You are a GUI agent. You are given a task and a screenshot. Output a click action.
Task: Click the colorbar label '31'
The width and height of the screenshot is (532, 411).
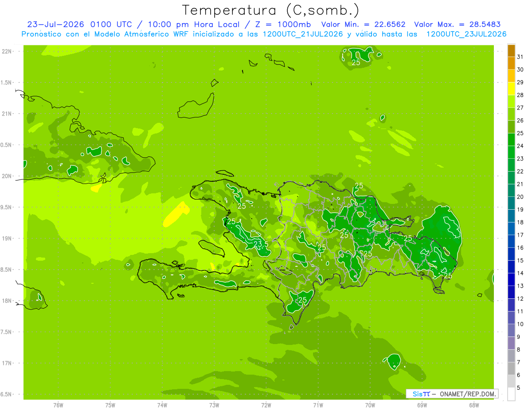[520, 56]
